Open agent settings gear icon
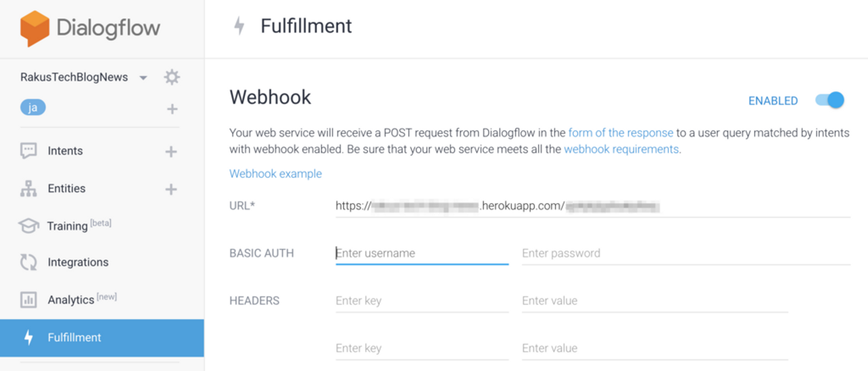Viewport: 868px width, 371px height. coord(172,77)
